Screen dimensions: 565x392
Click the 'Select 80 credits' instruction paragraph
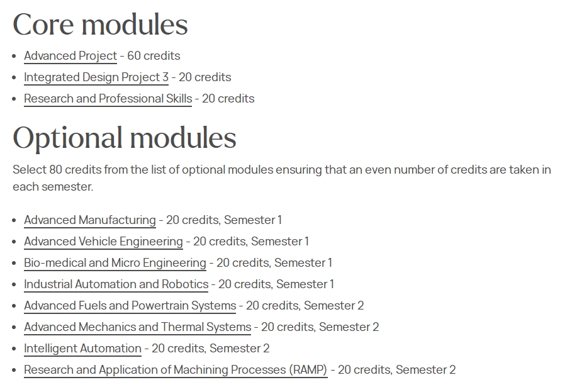click(282, 178)
